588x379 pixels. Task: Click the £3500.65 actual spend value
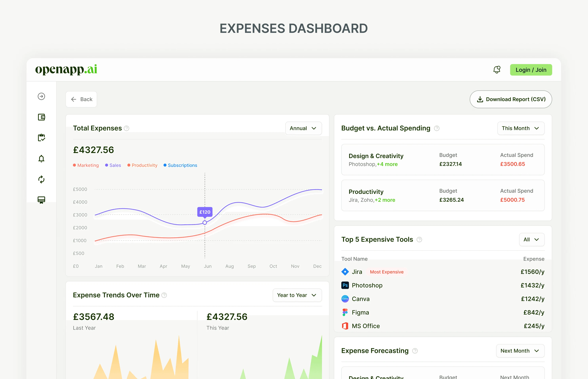click(x=512, y=164)
